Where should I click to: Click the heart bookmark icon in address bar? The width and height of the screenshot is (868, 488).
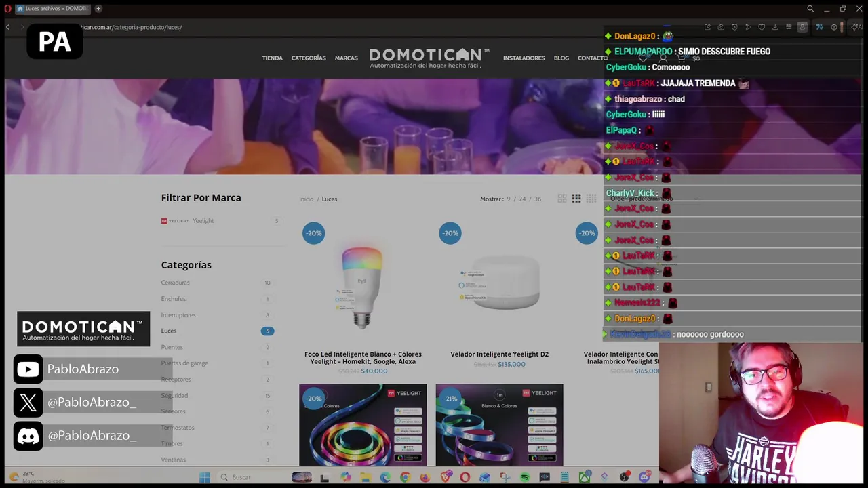[762, 27]
